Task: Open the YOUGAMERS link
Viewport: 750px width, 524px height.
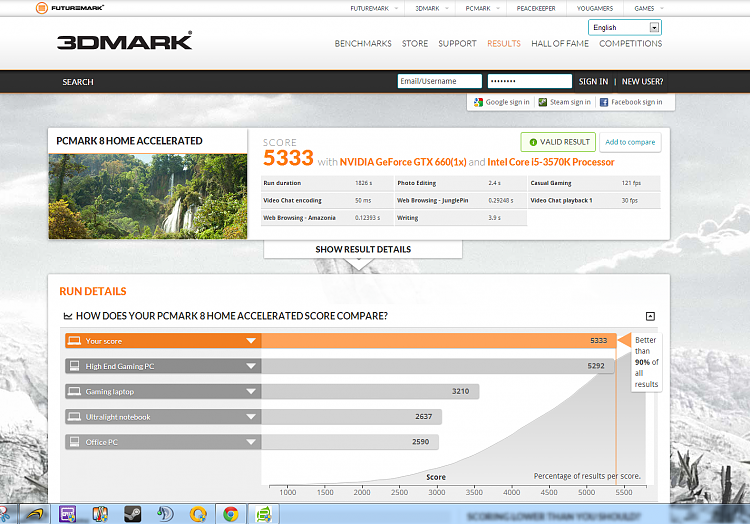Action: [595, 8]
